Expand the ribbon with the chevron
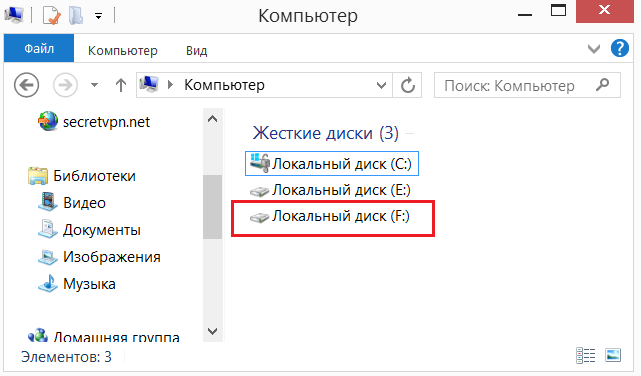This screenshot has width=641, height=376. click(594, 49)
